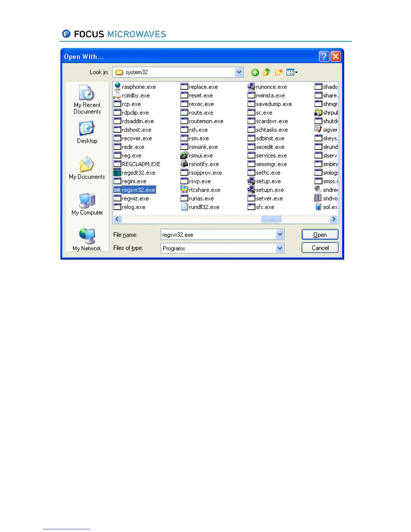Select sfc.exe in the file list
This screenshot has height=532, width=411.
[261, 207]
